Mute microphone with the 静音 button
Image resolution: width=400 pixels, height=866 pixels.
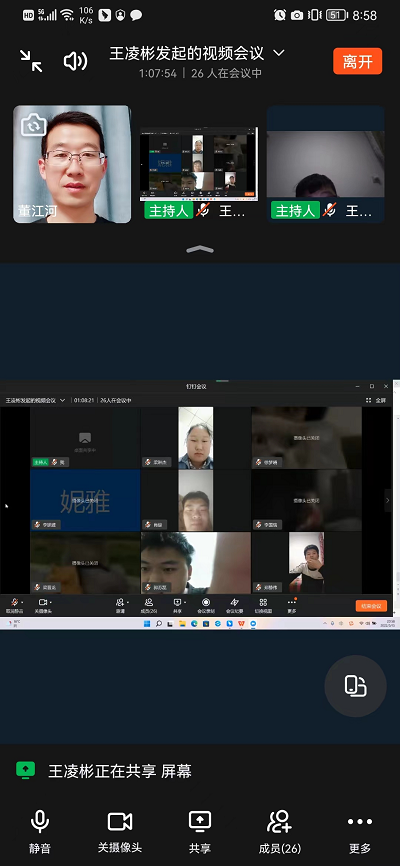click(40, 832)
